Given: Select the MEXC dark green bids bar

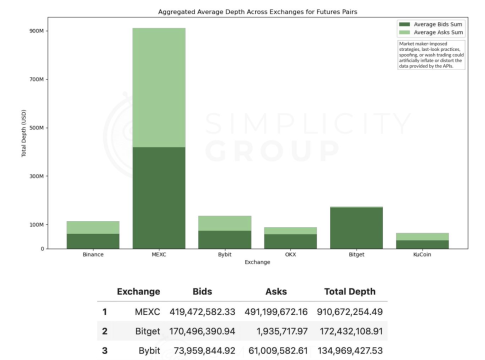Looking at the screenshot, I should coord(159,198).
